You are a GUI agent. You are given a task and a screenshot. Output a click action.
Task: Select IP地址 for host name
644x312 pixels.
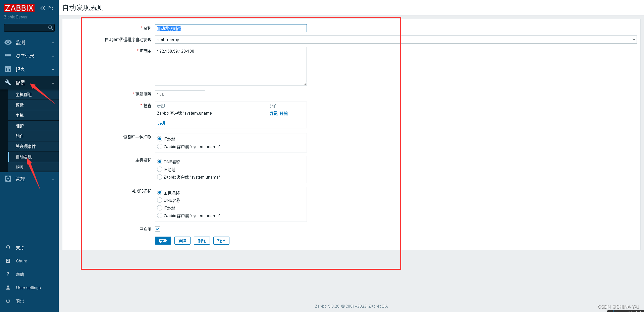(160, 169)
